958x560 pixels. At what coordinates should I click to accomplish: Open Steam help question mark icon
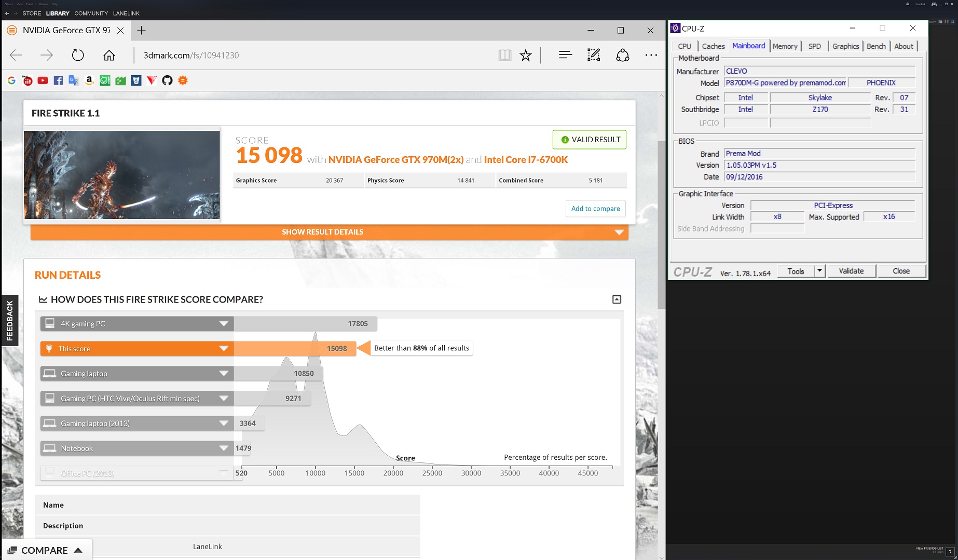pos(950,552)
